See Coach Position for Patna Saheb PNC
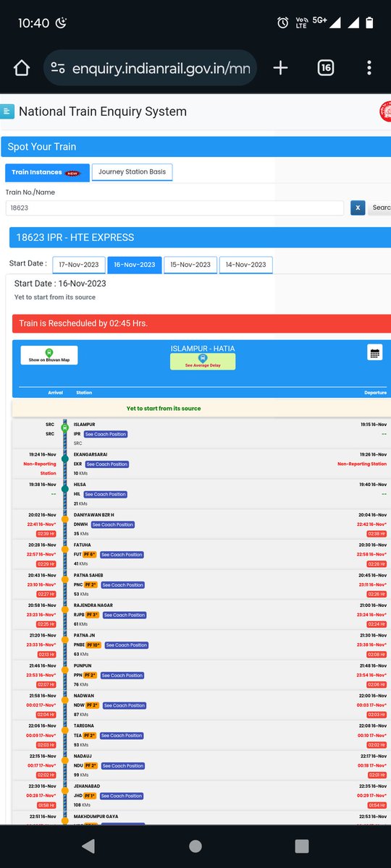This screenshot has height=868, width=391. (x=124, y=585)
